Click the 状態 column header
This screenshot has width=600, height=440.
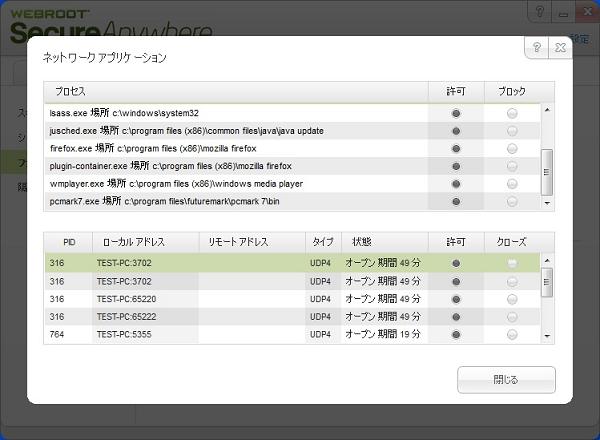click(x=385, y=242)
